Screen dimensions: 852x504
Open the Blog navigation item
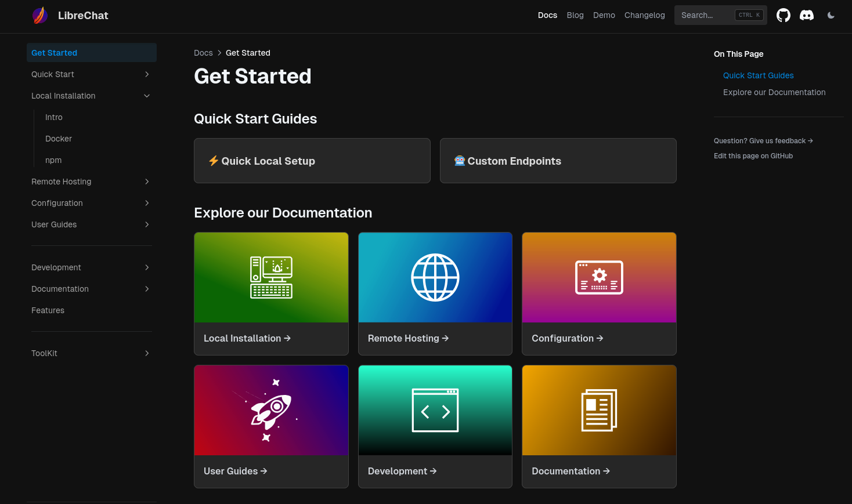pyautogui.click(x=575, y=15)
